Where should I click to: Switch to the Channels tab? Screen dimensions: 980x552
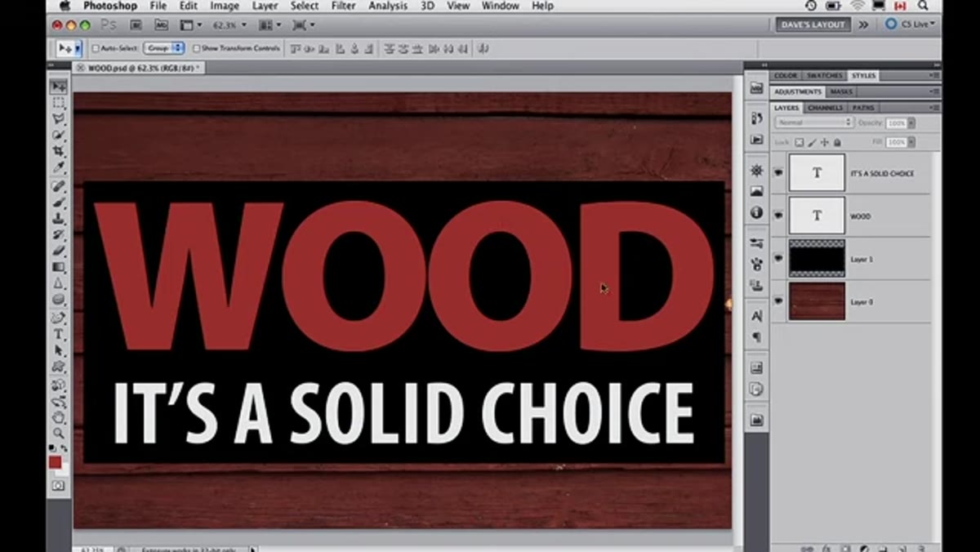tap(825, 108)
